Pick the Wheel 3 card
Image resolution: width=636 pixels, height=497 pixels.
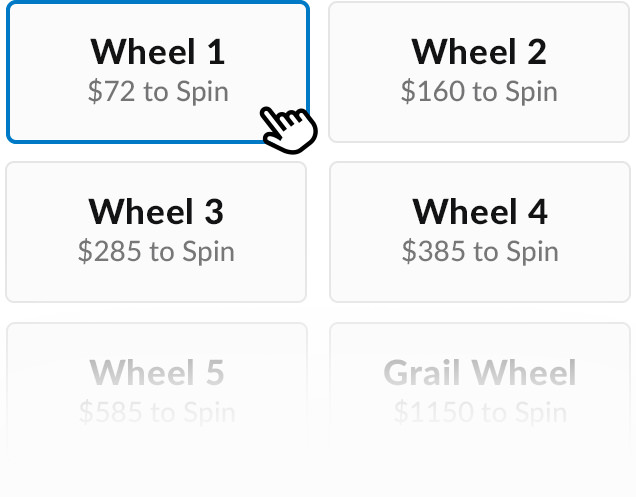pos(156,232)
